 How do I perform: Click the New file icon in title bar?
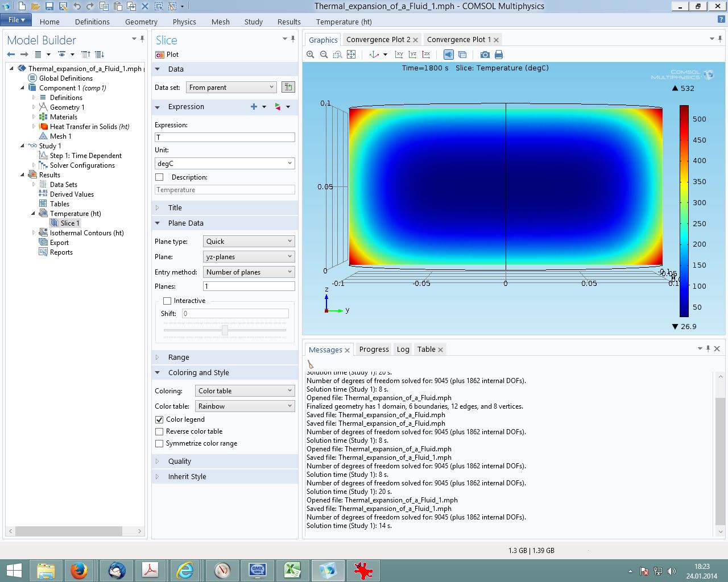[x=22, y=6]
